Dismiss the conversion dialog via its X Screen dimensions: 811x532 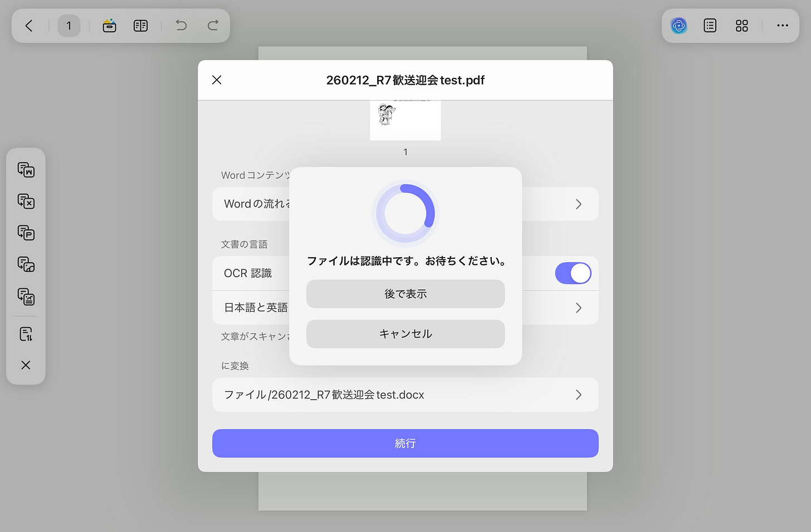coord(217,80)
